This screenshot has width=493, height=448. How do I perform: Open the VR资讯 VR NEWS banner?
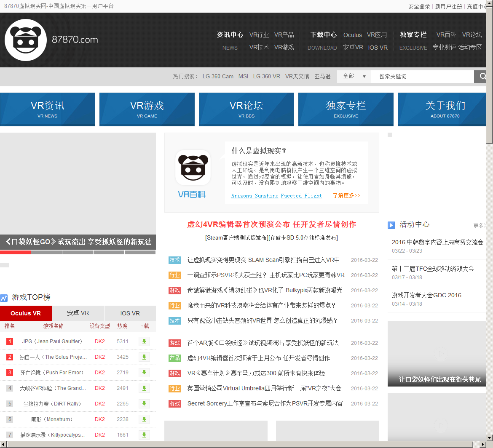[x=48, y=109]
